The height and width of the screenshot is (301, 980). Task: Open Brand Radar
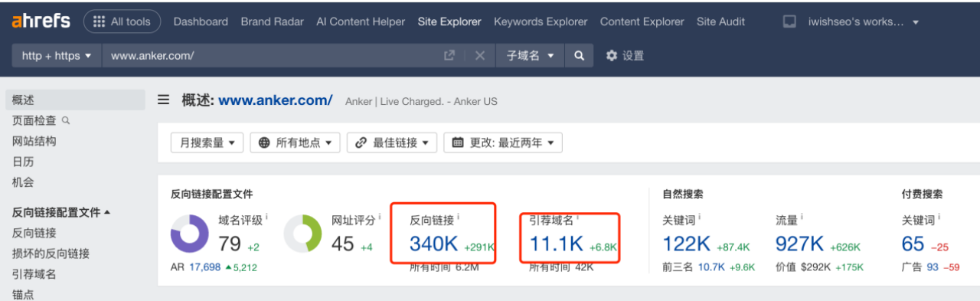[272, 21]
